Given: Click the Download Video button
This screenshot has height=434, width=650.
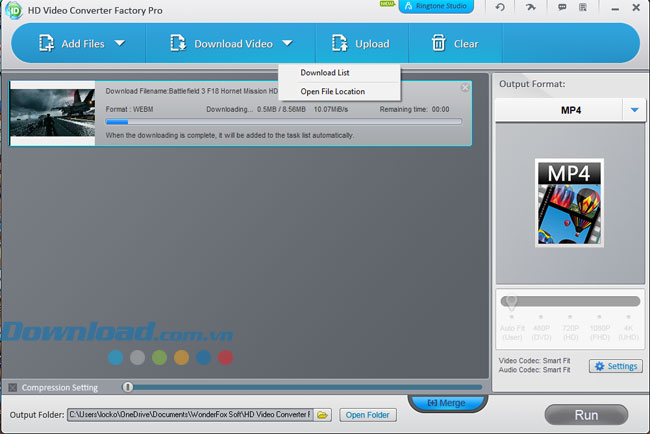Looking at the screenshot, I should pos(221,44).
